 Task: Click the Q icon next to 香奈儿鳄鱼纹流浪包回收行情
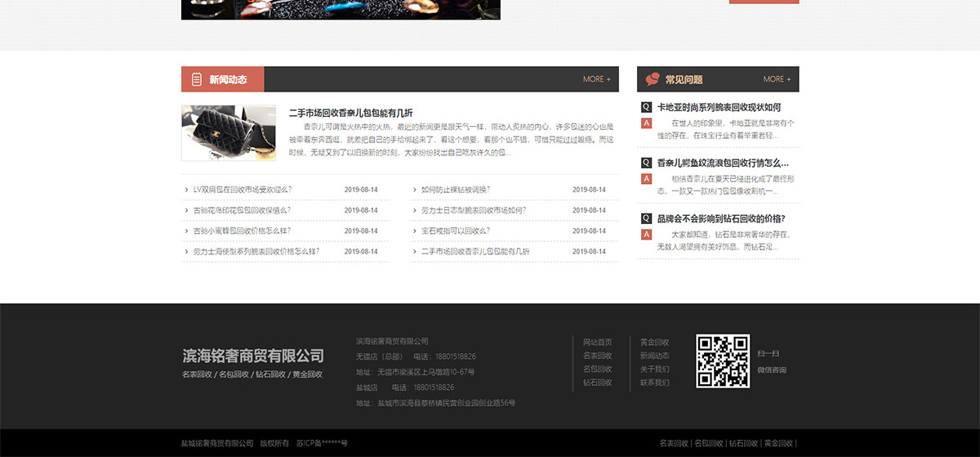point(646,163)
